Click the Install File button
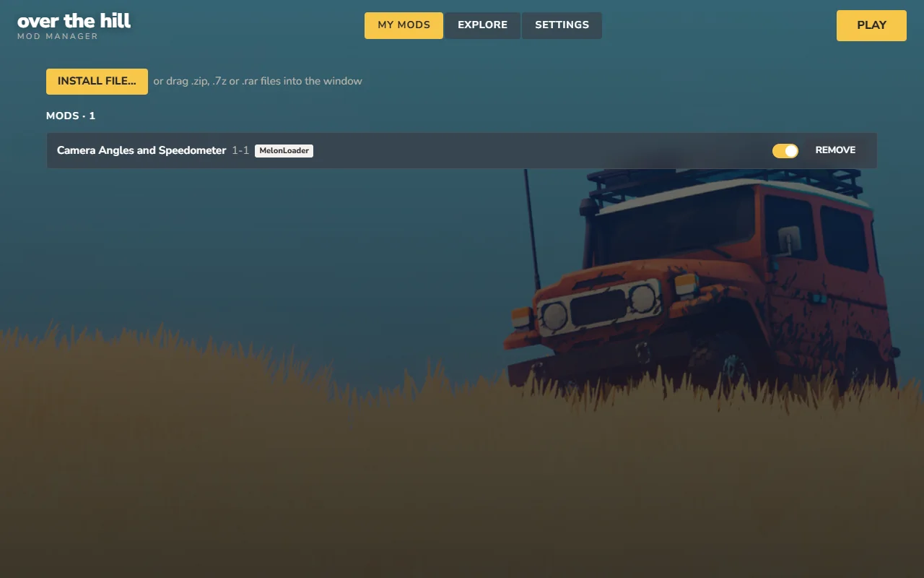The image size is (924, 578). (x=97, y=82)
